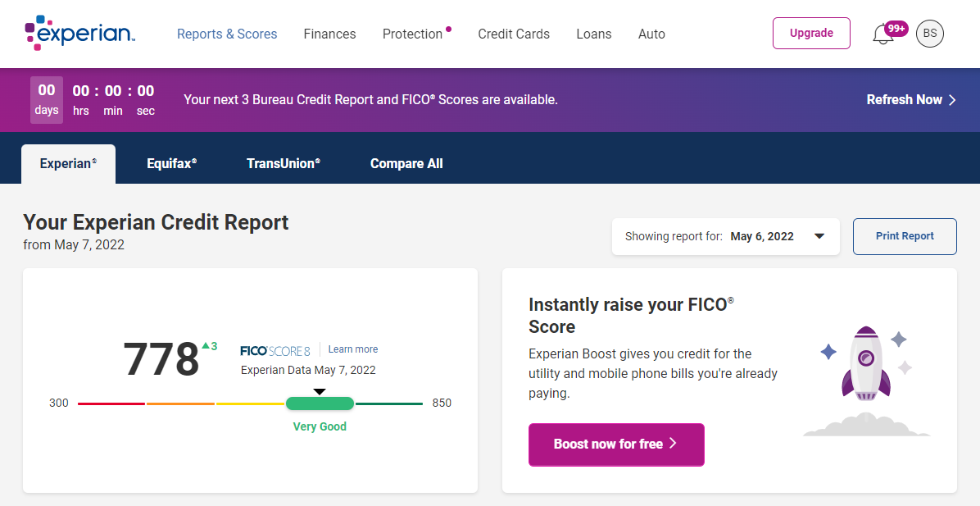Click the orange fair score segment
980x506 pixels.
180,404
